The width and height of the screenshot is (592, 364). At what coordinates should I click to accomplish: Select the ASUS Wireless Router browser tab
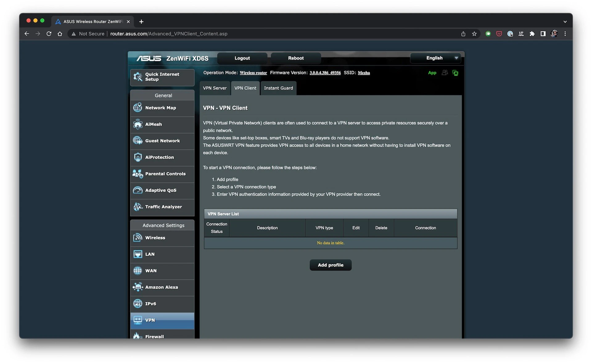pyautogui.click(x=92, y=22)
